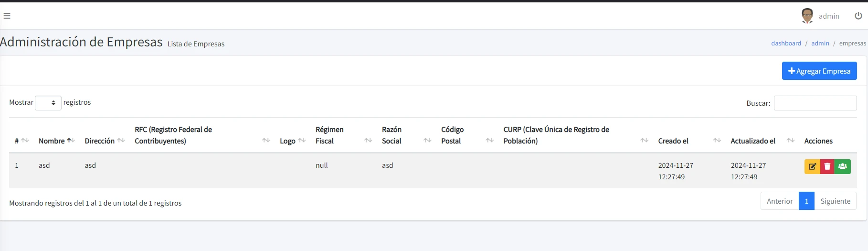Open the hamburger sidebar menu

tap(7, 16)
